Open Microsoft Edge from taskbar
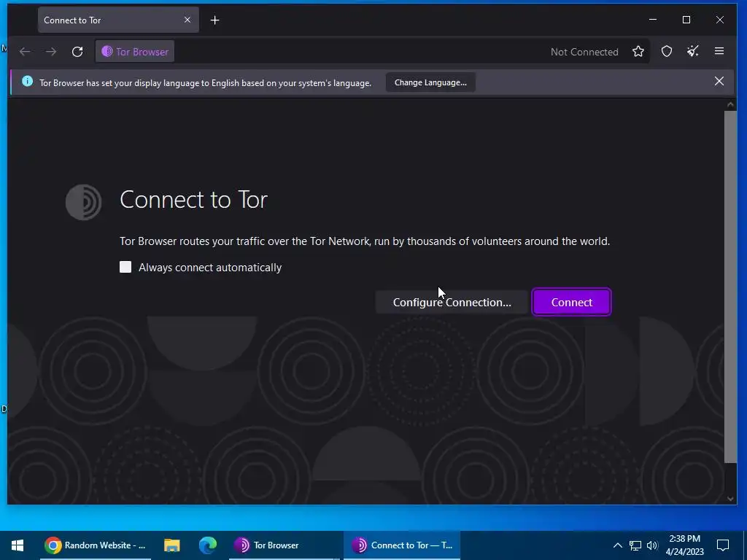The width and height of the screenshot is (747, 560). [208, 545]
